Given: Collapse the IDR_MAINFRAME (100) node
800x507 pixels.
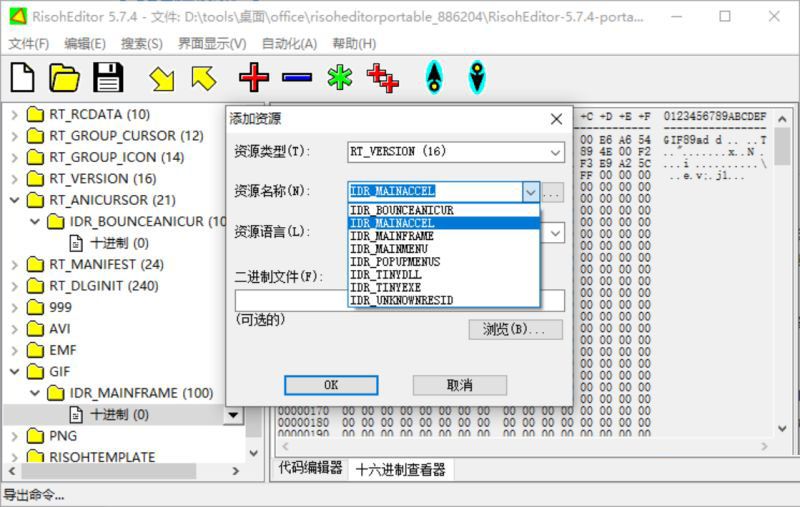Looking at the screenshot, I should coord(35,393).
